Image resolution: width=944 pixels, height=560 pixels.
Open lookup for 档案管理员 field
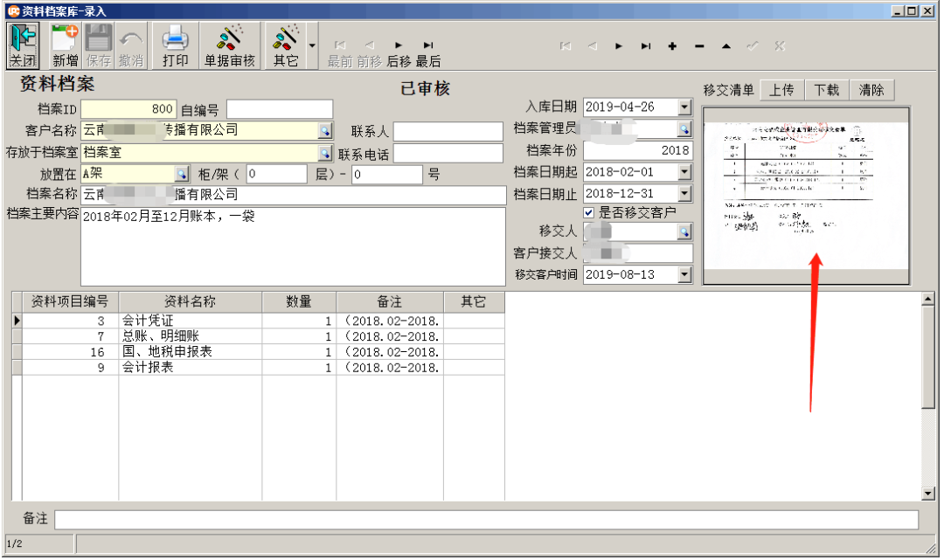tap(684, 128)
